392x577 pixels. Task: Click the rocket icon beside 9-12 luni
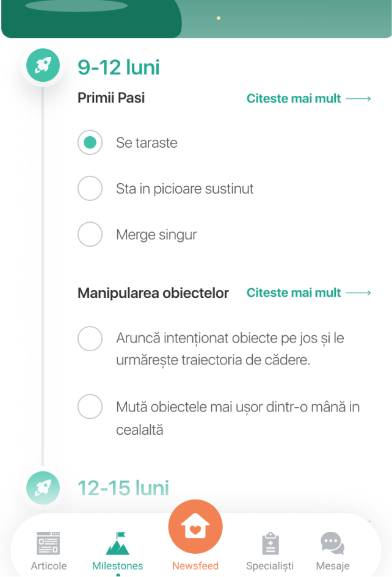click(x=43, y=65)
